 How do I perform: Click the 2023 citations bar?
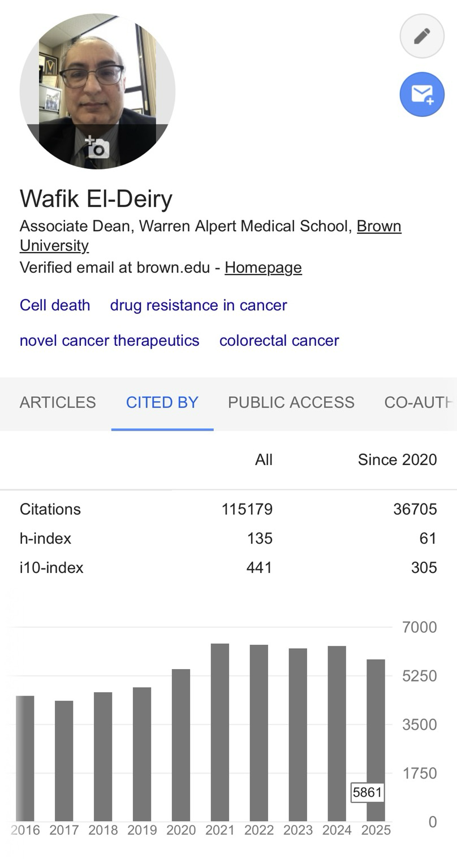[298, 735]
